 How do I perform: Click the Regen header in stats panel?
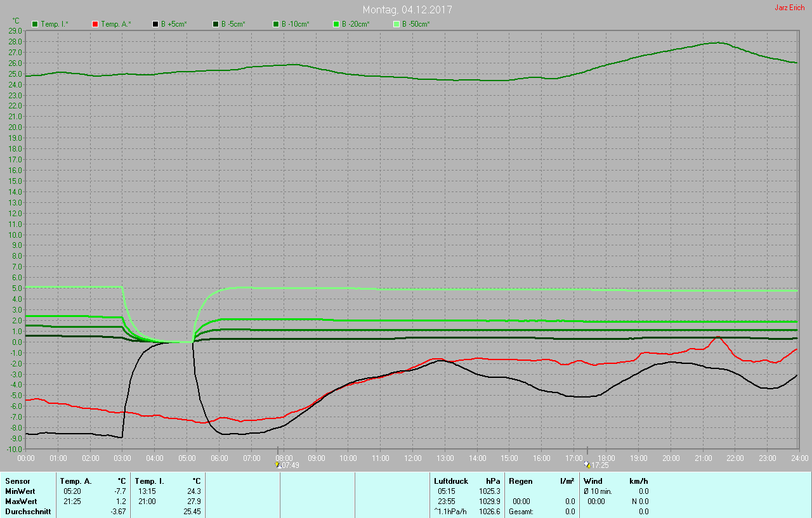pyautogui.click(x=521, y=481)
